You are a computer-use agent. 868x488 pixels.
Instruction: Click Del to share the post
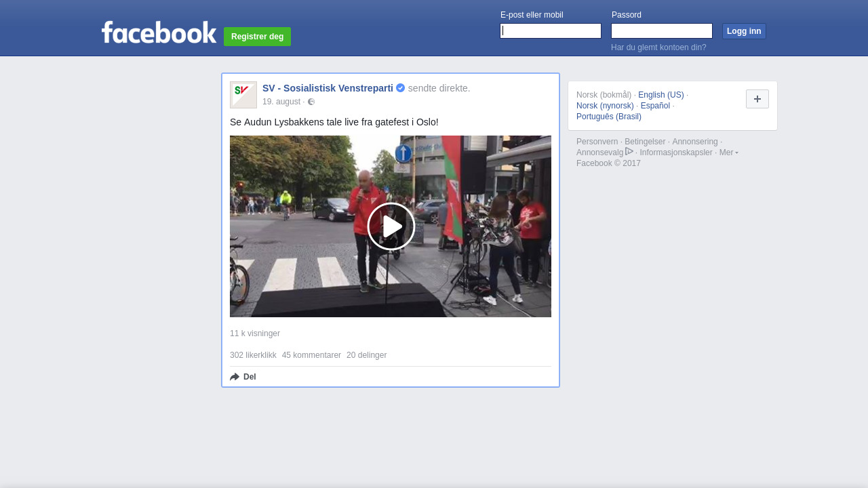point(243,377)
